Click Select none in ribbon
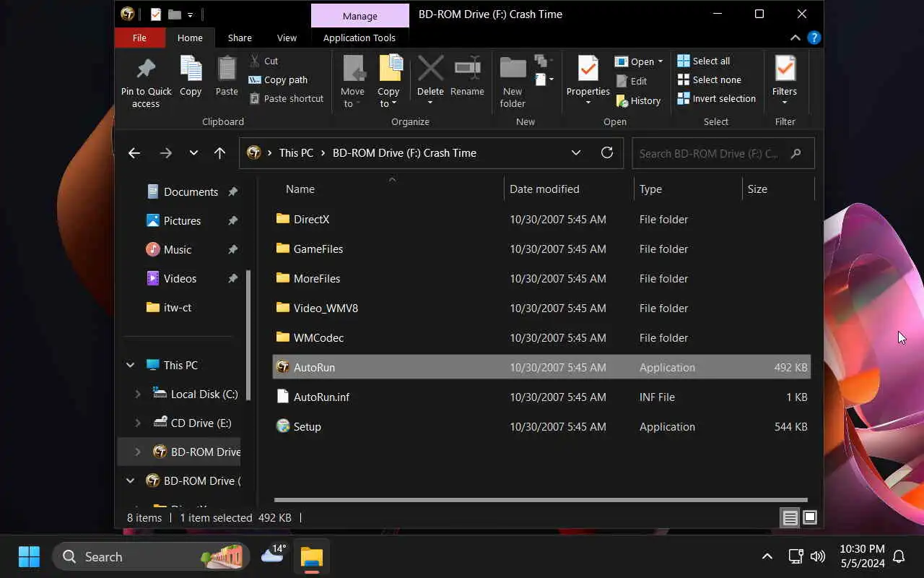Image resolution: width=924 pixels, height=578 pixels. click(x=709, y=79)
